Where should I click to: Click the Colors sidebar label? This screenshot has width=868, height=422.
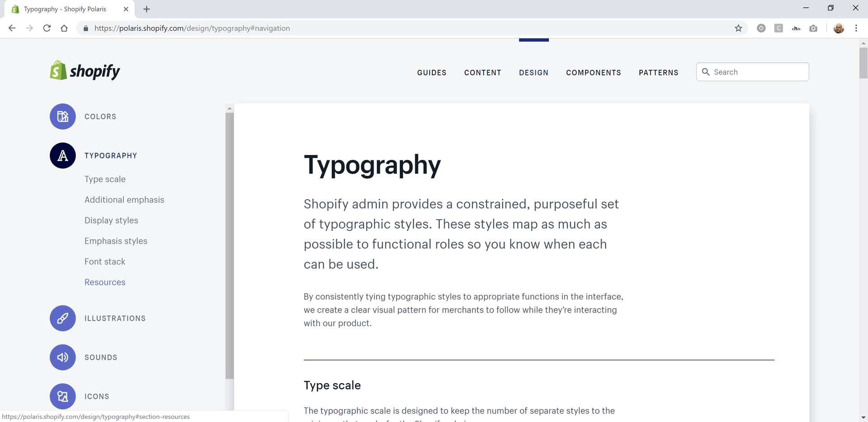(x=100, y=117)
